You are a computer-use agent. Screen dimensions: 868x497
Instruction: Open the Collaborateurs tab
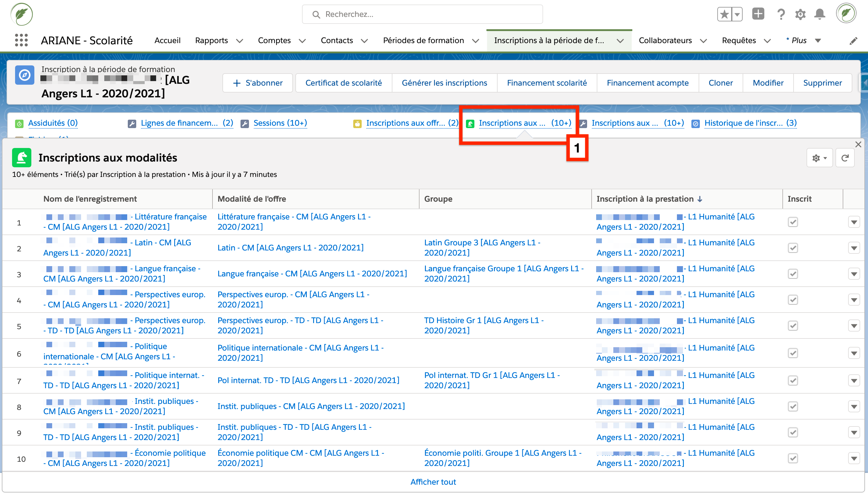(665, 40)
